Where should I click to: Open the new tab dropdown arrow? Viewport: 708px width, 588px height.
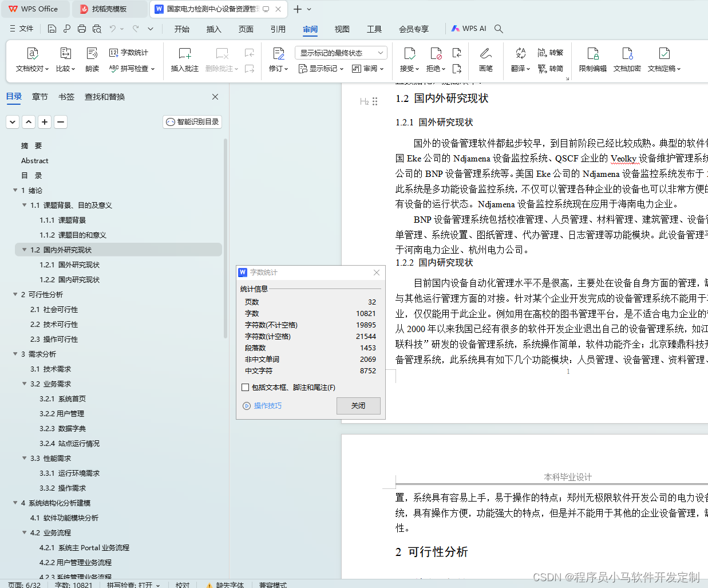point(310,9)
